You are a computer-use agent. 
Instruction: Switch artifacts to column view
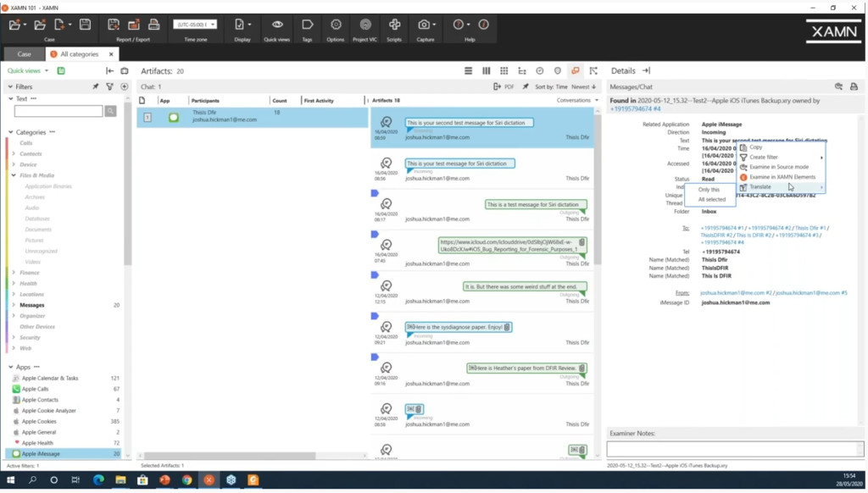point(486,71)
